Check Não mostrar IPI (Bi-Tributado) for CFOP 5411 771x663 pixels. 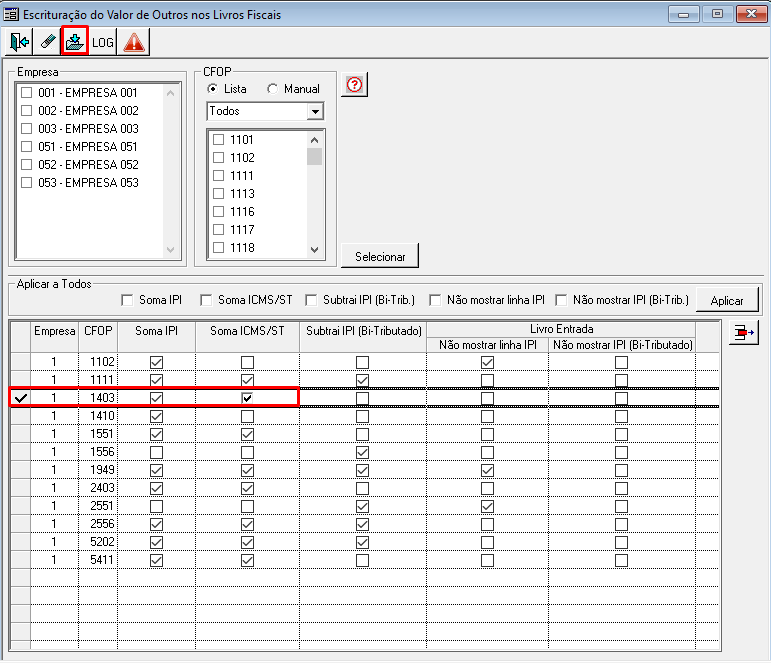point(622,560)
